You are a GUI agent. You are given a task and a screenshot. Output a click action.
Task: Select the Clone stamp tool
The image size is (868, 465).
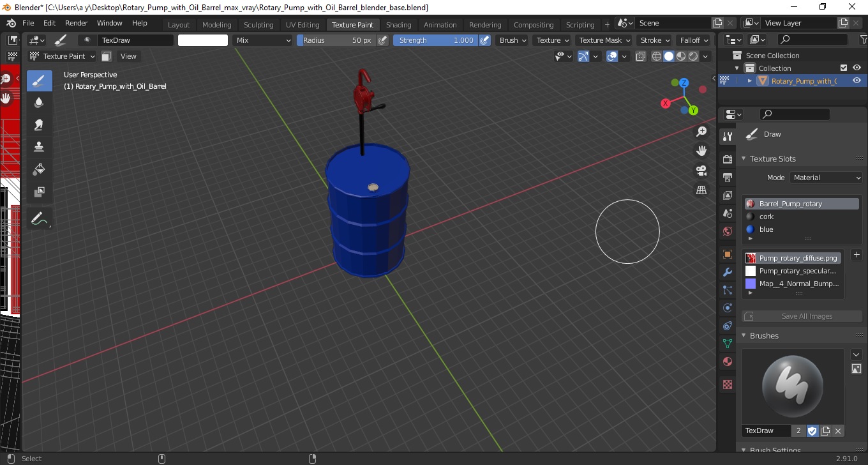point(39,146)
